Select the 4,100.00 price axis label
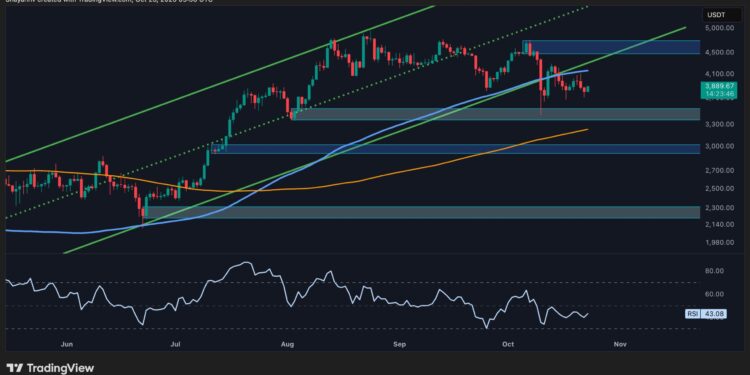Screen dimensions: 750x375 click(718, 74)
